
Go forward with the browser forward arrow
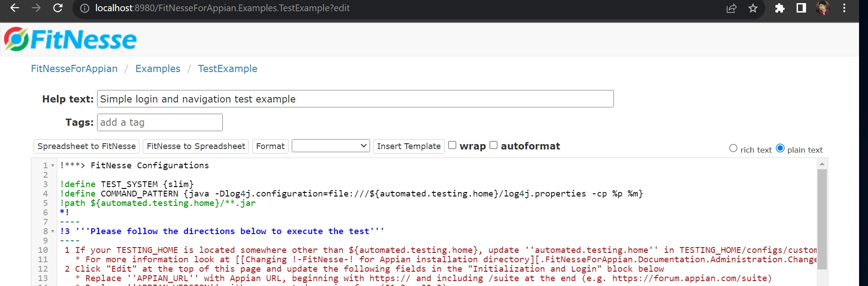[36, 8]
